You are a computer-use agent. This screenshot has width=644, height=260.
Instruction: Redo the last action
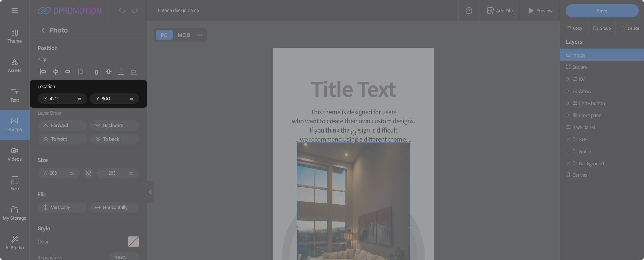[x=135, y=11]
